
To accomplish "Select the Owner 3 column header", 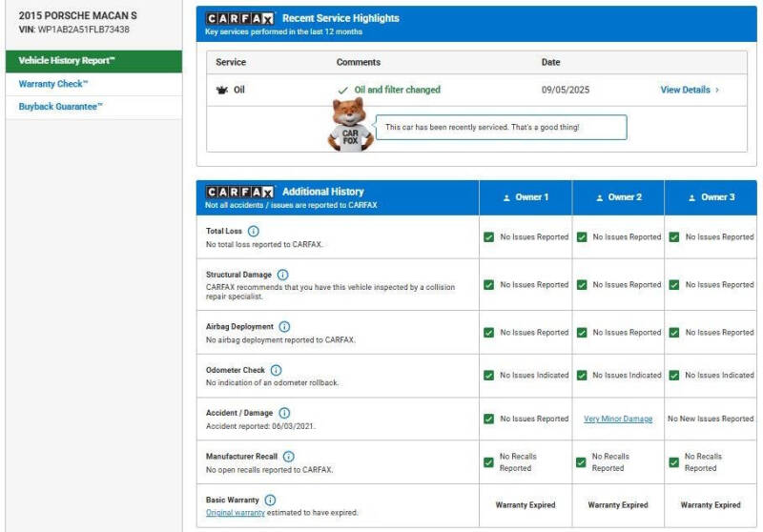I will tap(710, 197).
